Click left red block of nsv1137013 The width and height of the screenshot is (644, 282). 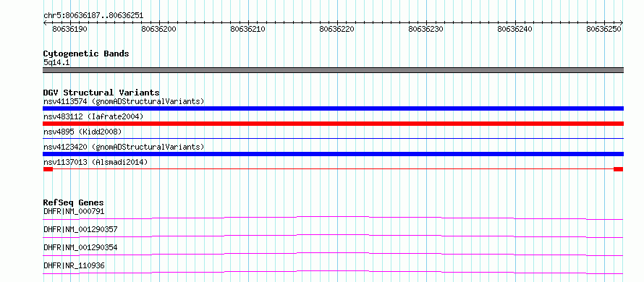click(x=48, y=169)
